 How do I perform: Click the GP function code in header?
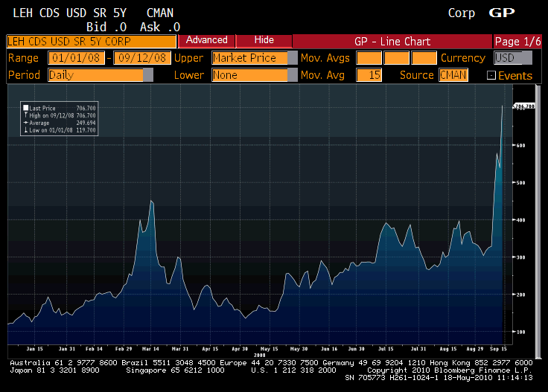coord(502,13)
